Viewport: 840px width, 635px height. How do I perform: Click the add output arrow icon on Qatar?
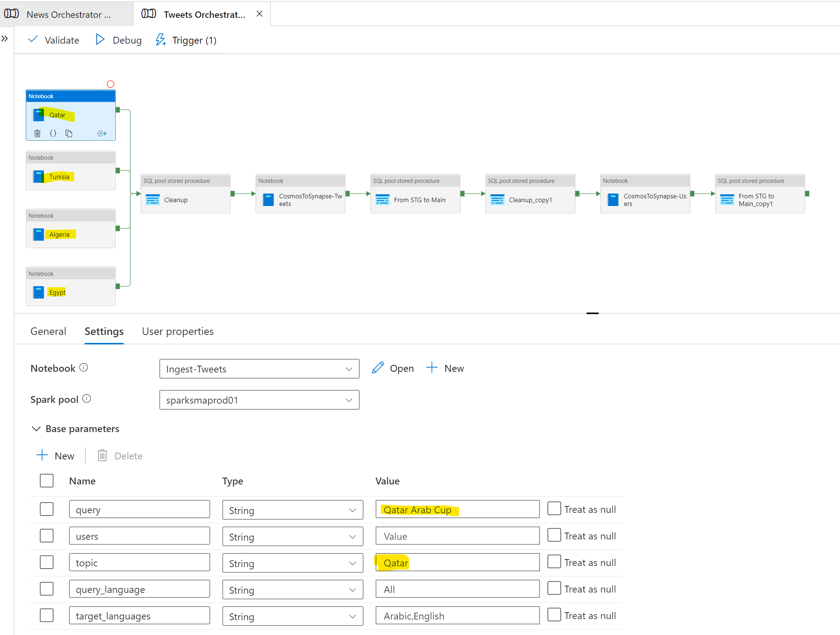pyautogui.click(x=102, y=133)
